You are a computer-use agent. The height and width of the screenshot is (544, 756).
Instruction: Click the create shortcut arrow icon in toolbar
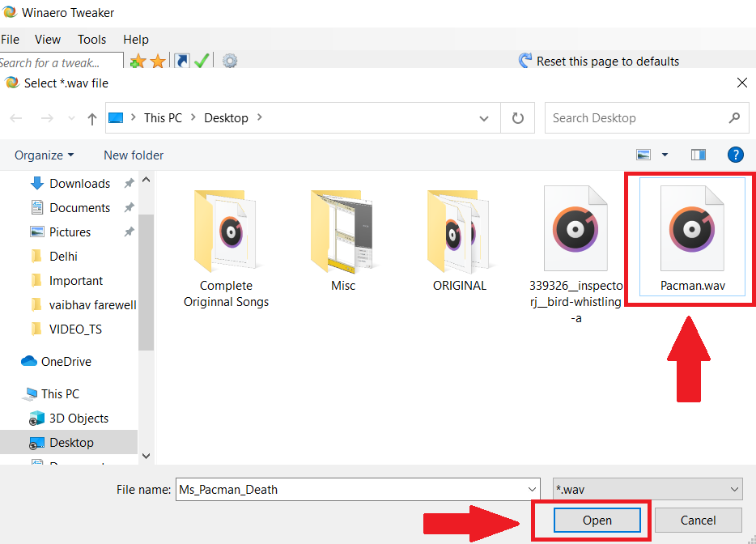coord(182,62)
